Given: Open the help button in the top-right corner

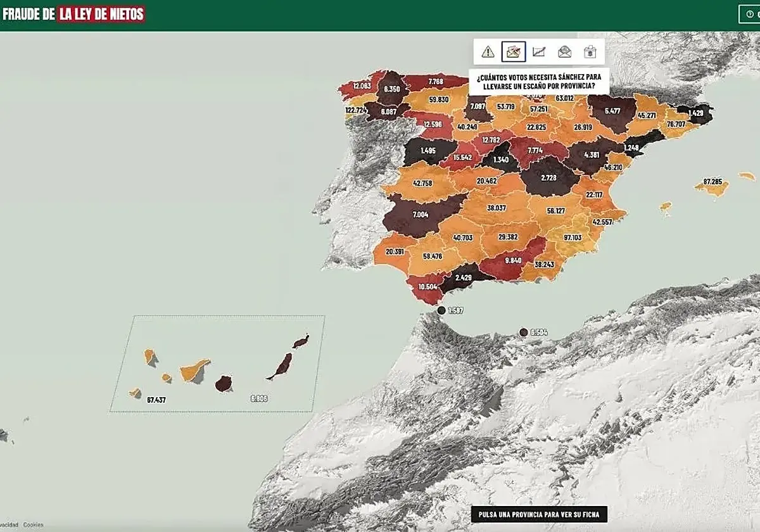Looking at the screenshot, I should [x=750, y=14].
